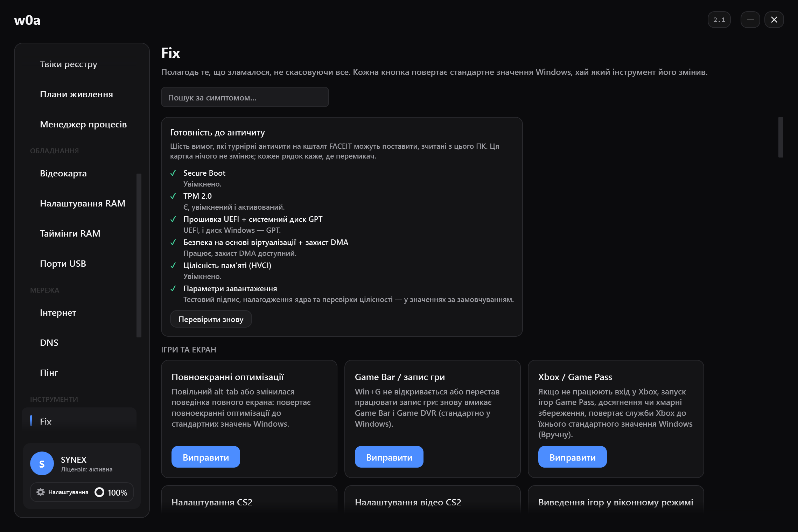Close the w0a window
The image size is (798, 532).
(774, 20)
